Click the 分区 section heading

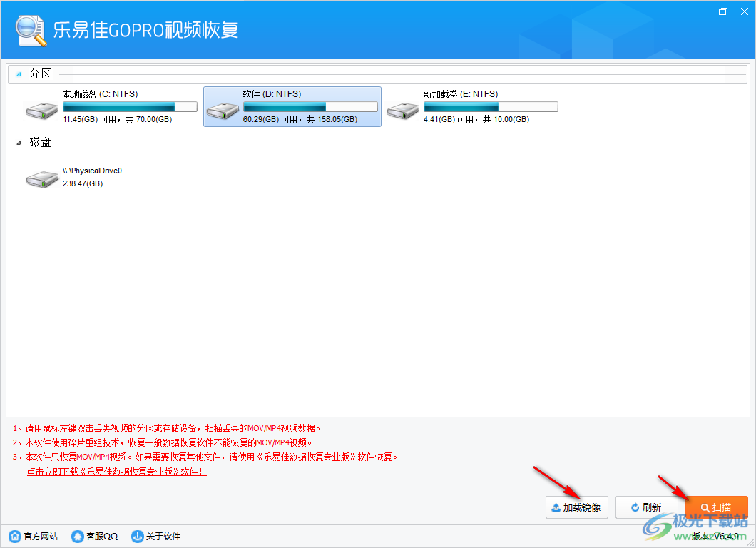coord(40,73)
